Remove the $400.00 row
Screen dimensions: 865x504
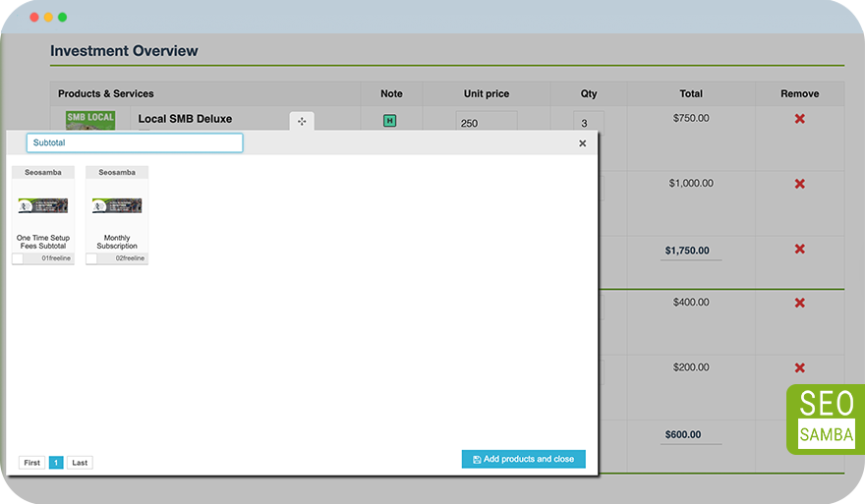[x=799, y=303]
